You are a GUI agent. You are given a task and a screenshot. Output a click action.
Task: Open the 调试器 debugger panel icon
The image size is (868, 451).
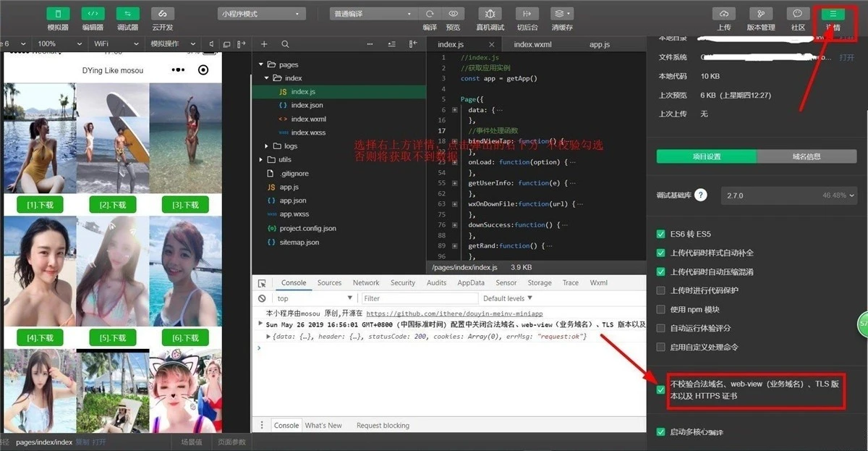127,14
